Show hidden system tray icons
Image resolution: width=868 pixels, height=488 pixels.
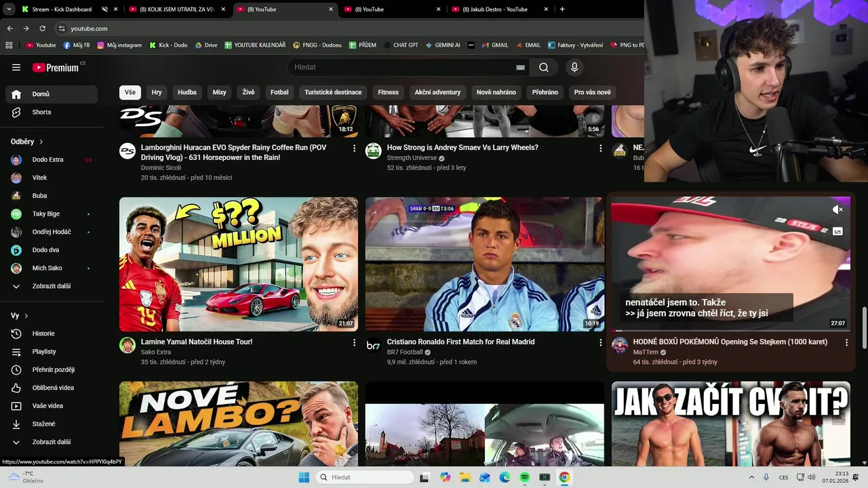(x=751, y=477)
